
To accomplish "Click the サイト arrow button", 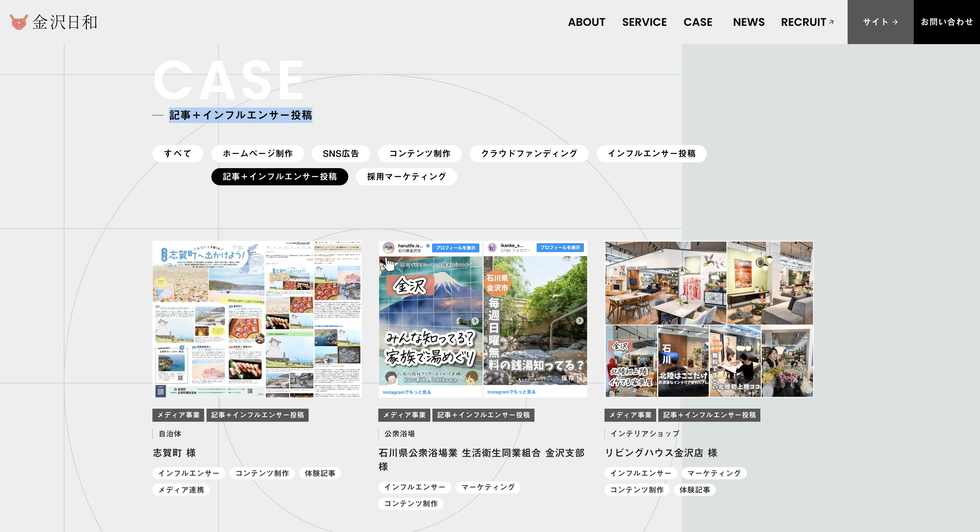I will click(x=880, y=22).
